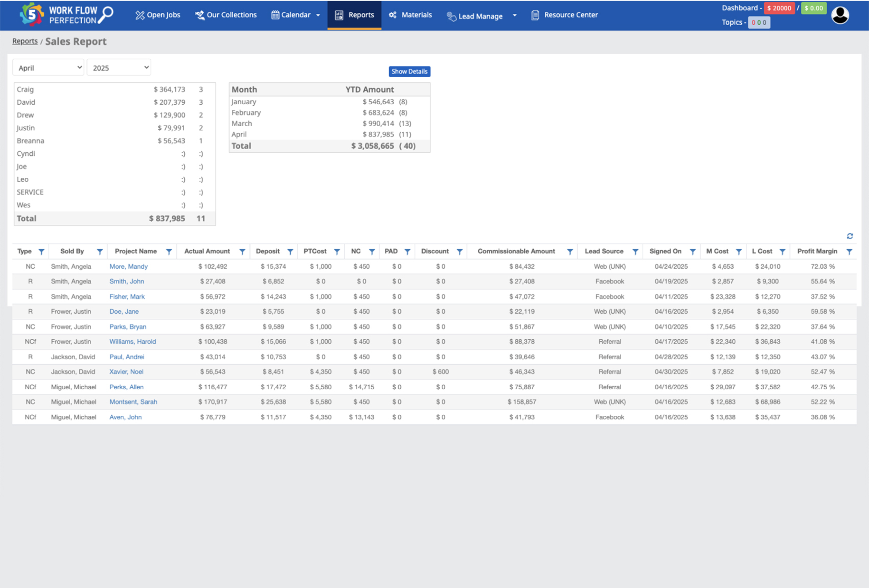Filter the Signed On column
This screenshot has height=588, width=869.
click(x=693, y=251)
